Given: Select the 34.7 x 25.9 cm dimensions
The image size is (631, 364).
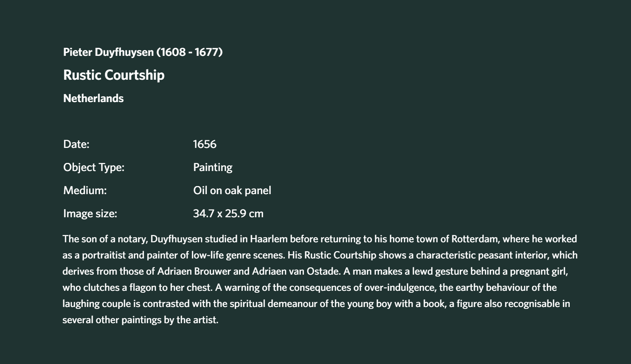Looking at the screenshot, I should 228,213.
